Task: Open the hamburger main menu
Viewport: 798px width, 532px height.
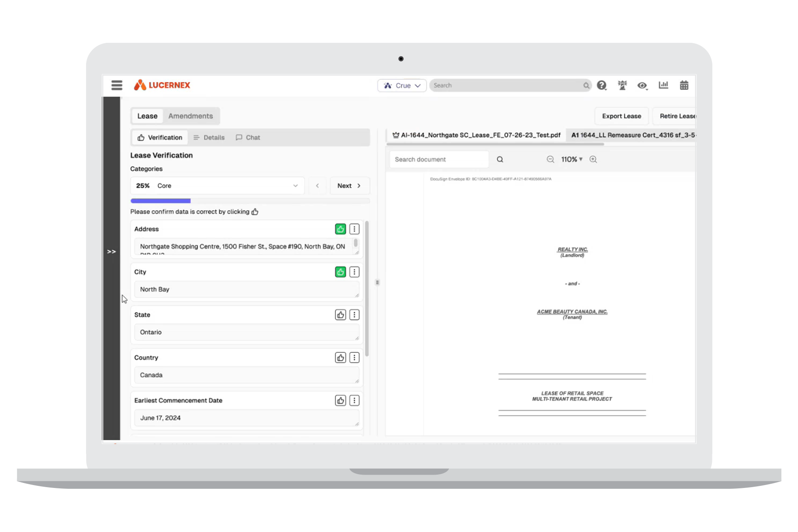Action: (117, 85)
